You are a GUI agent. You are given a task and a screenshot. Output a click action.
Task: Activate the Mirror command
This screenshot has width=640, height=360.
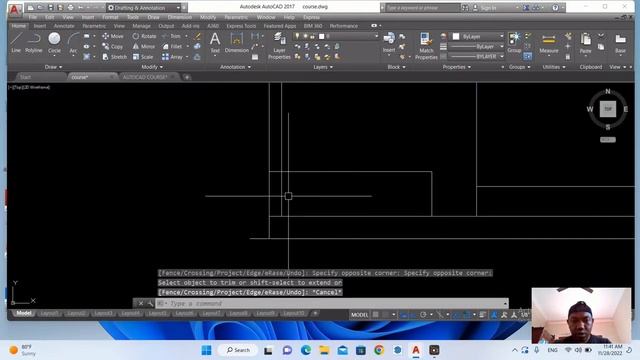[144, 47]
